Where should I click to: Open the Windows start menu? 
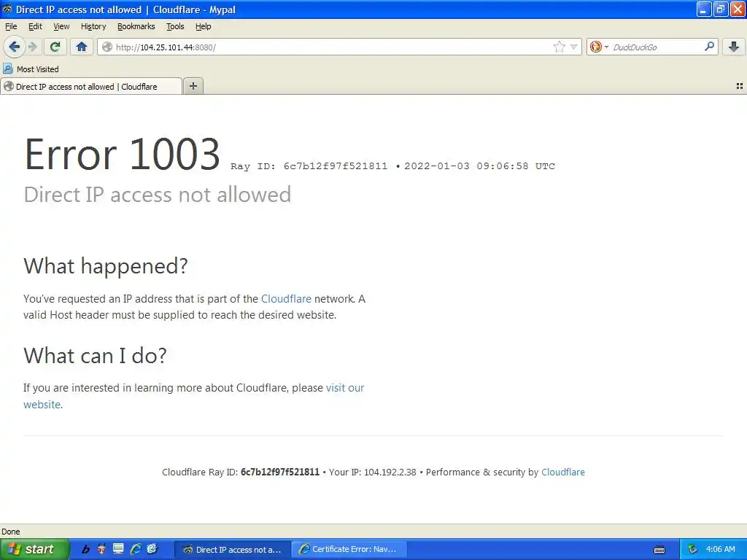point(34,549)
